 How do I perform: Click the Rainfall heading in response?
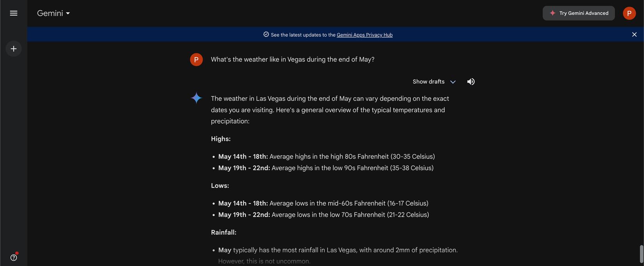[224, 232]
